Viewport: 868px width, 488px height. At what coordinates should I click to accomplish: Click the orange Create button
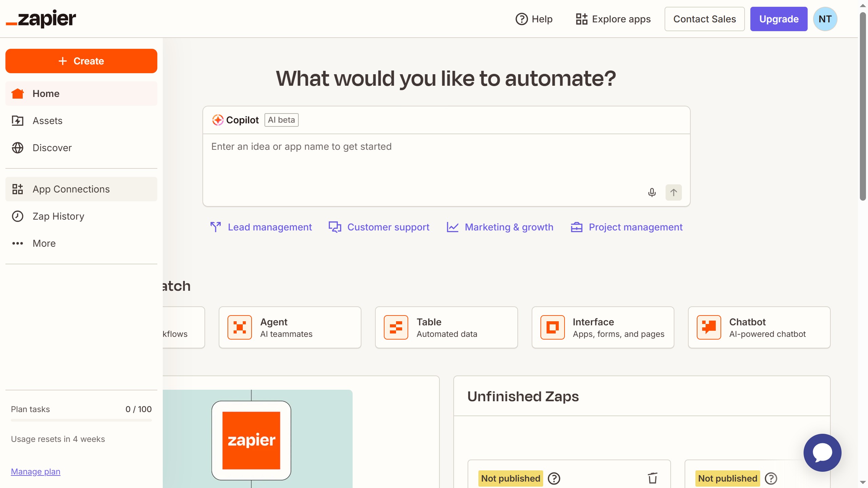tap(81, 61)
